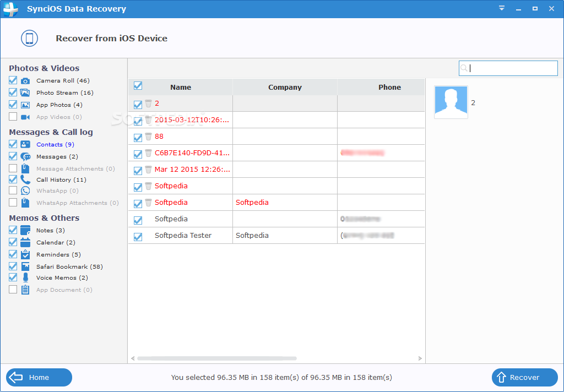
Task: Open the Calendar (2) category
Action: 56,243
